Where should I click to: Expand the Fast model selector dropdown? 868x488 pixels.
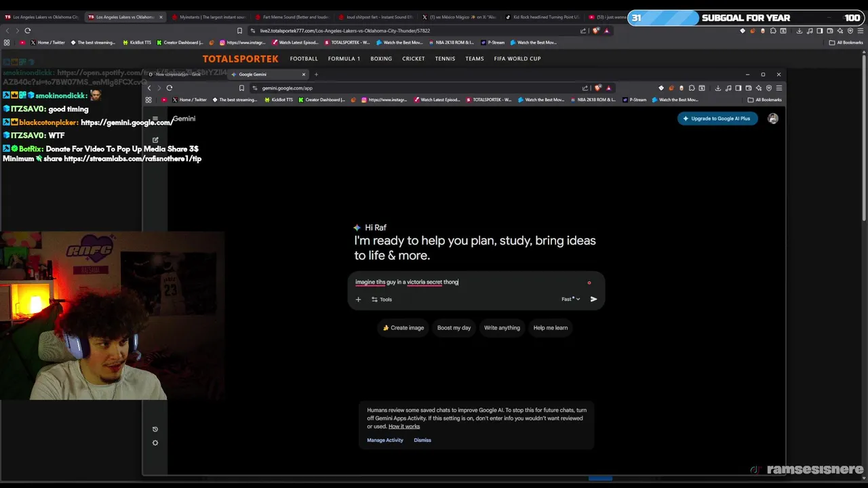pos(571,299)
